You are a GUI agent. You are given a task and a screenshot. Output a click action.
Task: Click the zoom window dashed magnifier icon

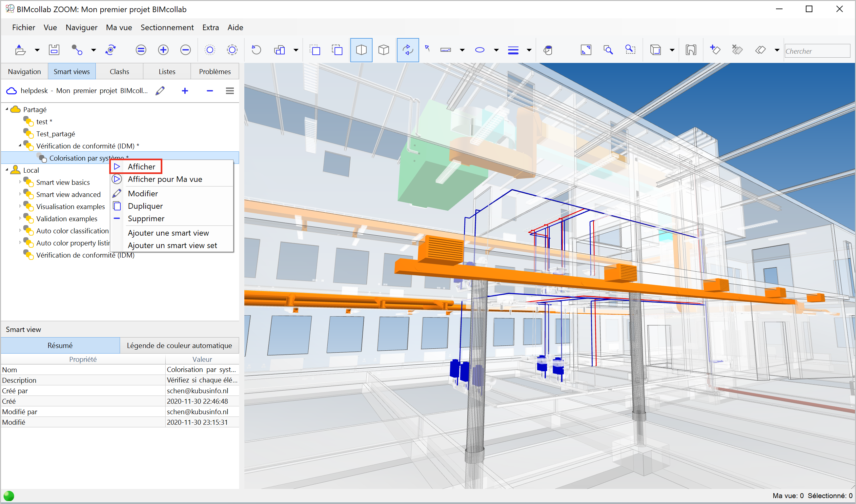tap(630, 50)
